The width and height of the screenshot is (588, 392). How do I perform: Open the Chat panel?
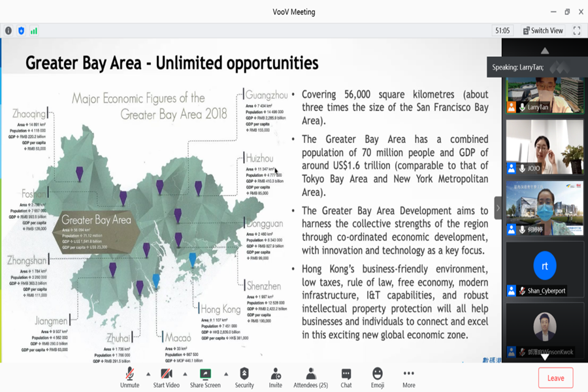[x=346, y=378]
